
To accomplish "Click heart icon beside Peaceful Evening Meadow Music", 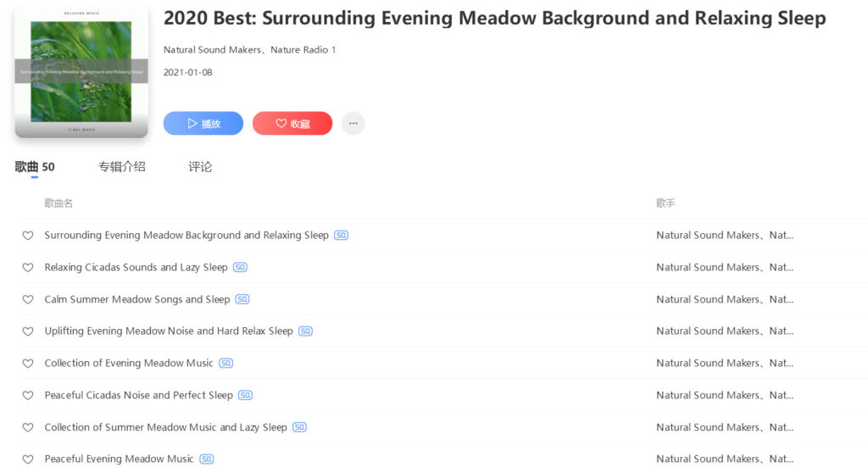I will coord(28,459).
